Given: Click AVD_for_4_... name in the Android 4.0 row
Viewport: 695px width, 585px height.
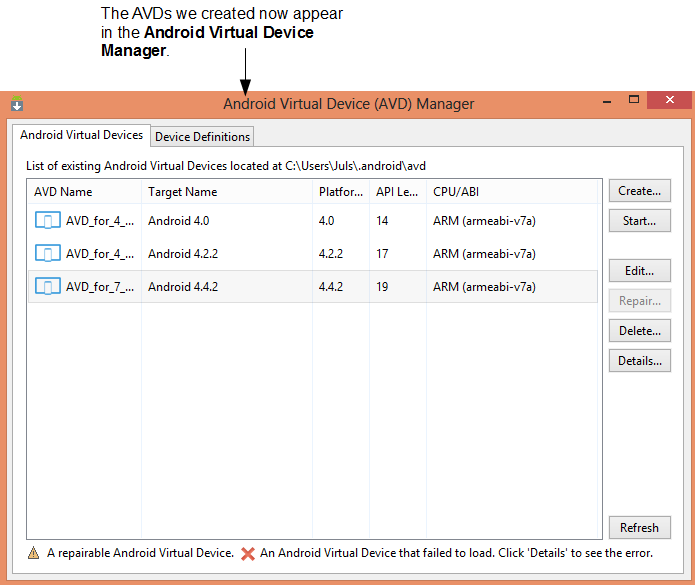Looking at the screenshot, I should [x=100, y=221].
